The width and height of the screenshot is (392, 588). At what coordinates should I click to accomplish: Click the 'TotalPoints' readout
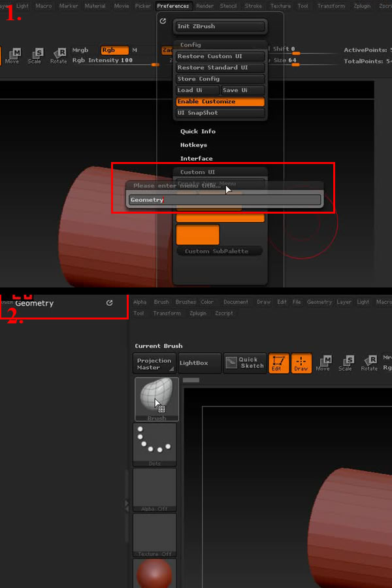point(368,61)
